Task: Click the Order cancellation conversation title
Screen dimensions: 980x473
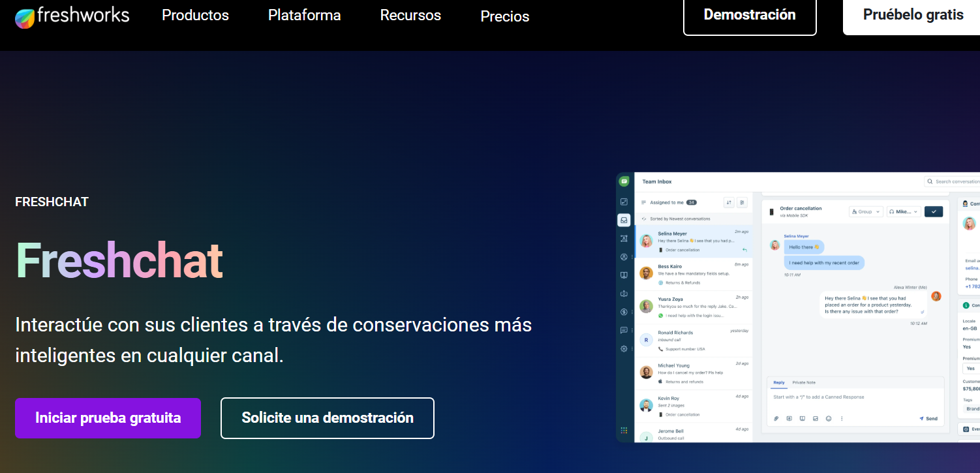Action: coord(801,208)
